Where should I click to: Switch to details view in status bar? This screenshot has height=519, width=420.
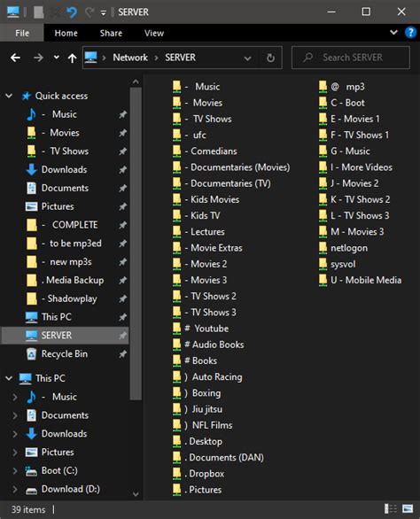pos(391,508)
